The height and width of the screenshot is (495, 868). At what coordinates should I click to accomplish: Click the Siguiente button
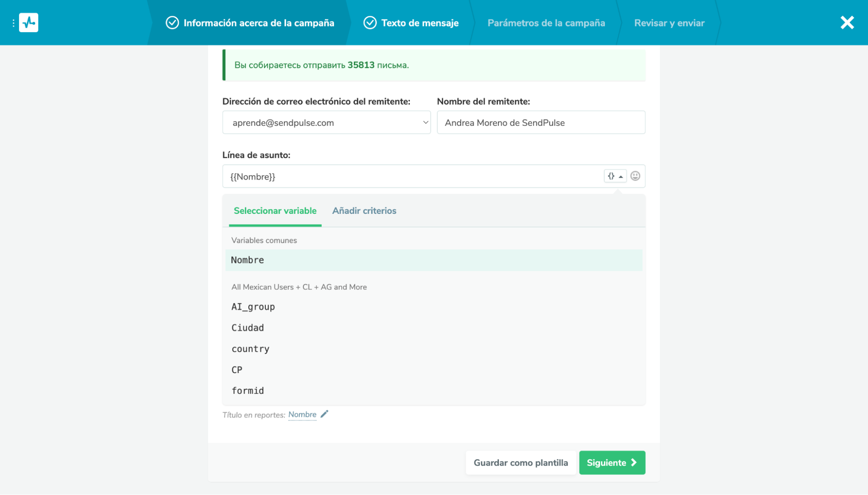(x=612, y=463)
